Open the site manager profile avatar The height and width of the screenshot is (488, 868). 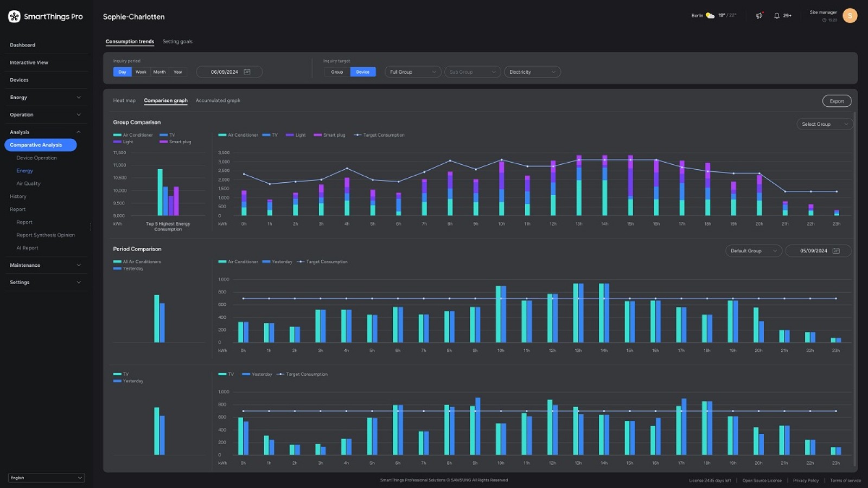coord(850,16)
